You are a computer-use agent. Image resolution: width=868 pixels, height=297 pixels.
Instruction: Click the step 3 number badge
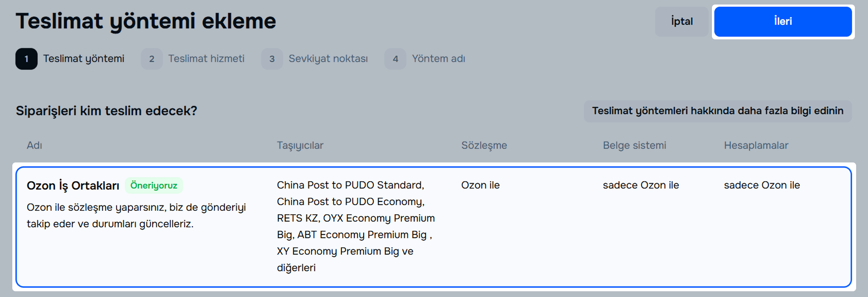[x=272, y=59]
